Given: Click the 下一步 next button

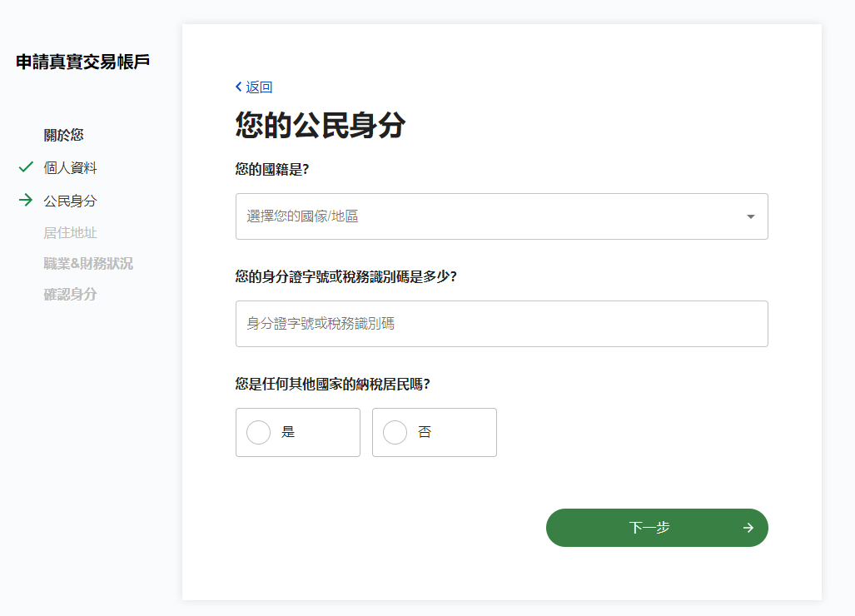Looking at the screenshot, I should pos(657,528).
